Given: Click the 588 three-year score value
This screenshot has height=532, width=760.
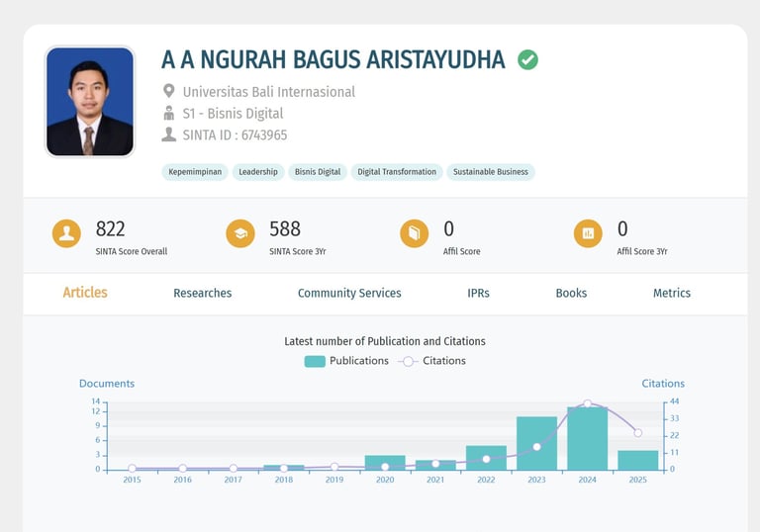Looking at the screenshot, I should [285, 228].
